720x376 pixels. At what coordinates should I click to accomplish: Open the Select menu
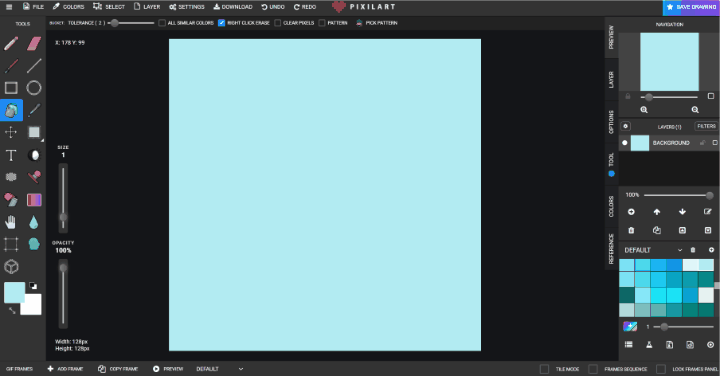(x=109, y=7)
